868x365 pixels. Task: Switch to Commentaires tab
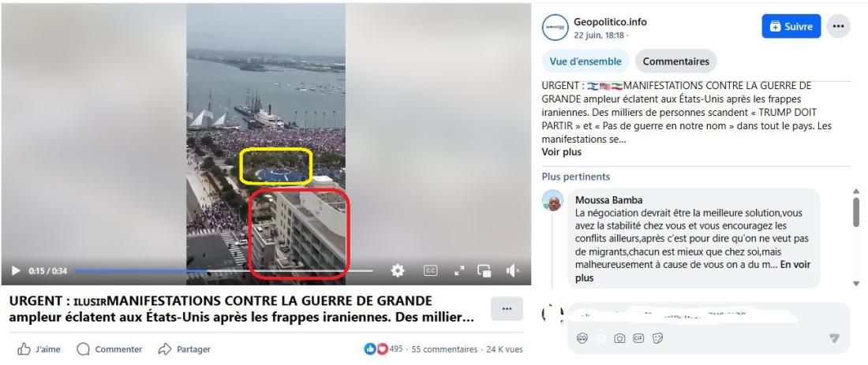676,61
